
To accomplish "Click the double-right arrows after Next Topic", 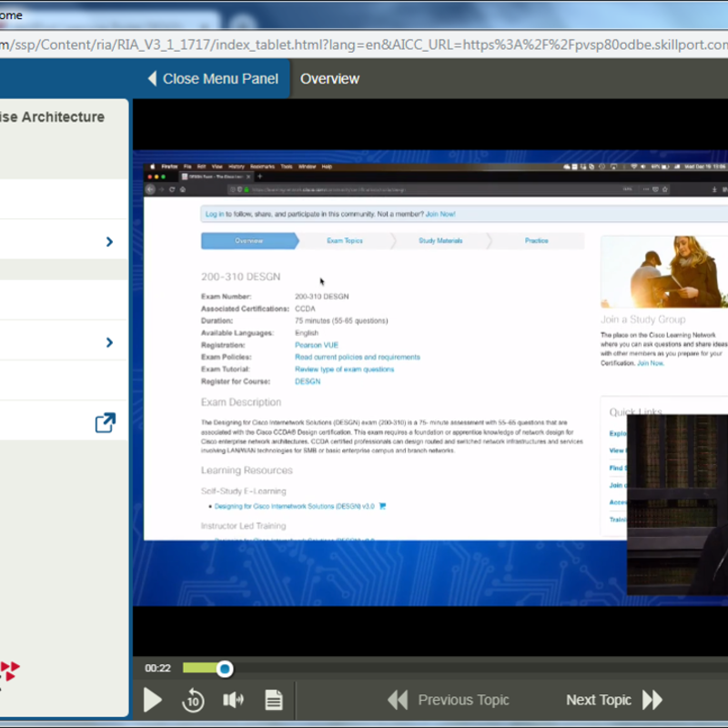I will [x=652, y=700].
